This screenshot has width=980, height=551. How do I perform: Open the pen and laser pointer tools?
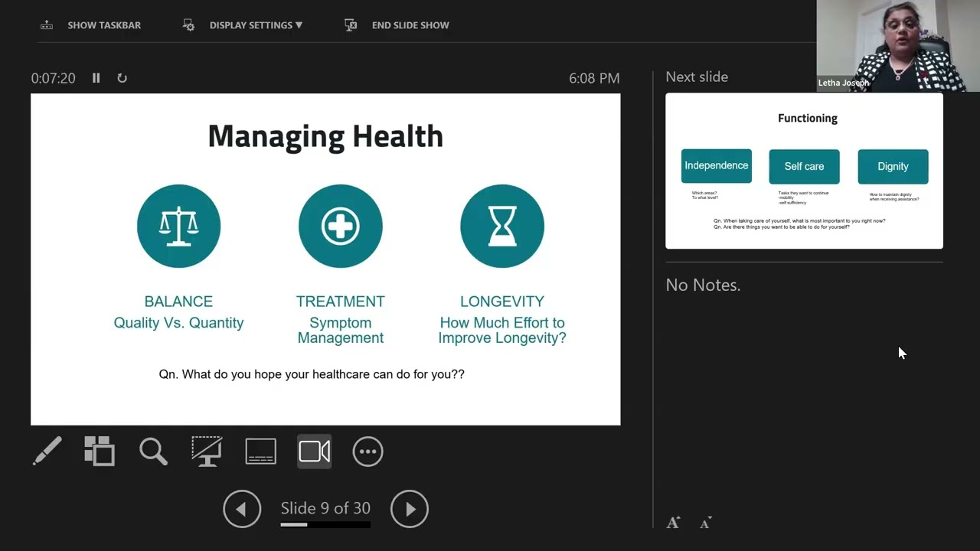point(47,452)
